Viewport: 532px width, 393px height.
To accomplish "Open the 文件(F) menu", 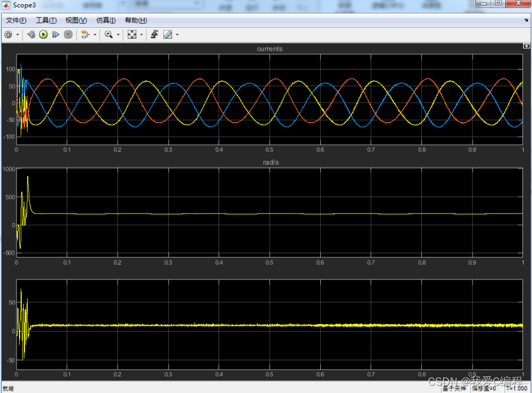I will click(16, 20).
